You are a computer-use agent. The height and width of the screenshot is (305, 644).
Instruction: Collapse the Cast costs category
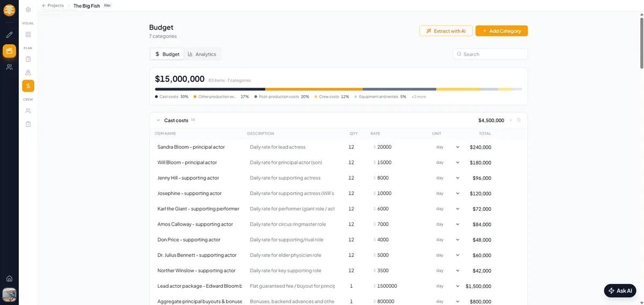tap(158, 120)
